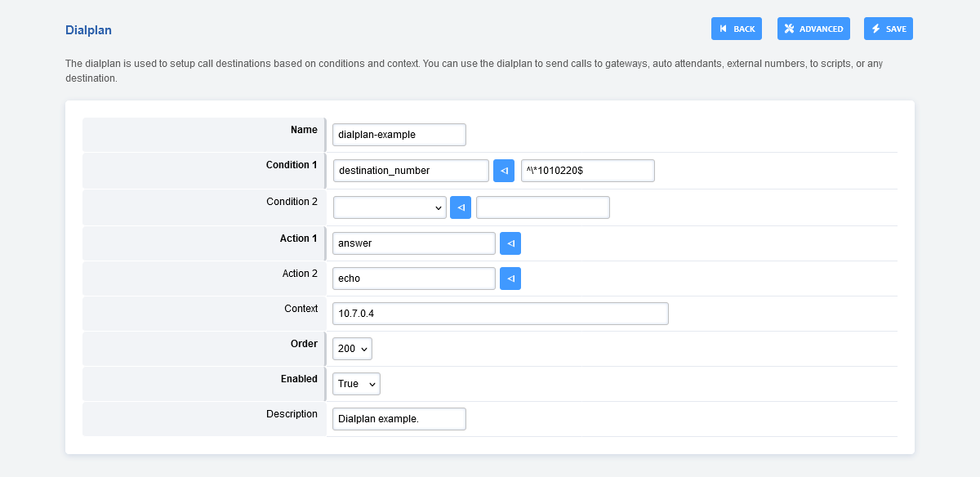Open the Enabled dropdown set to True

(x=356, y=384)
